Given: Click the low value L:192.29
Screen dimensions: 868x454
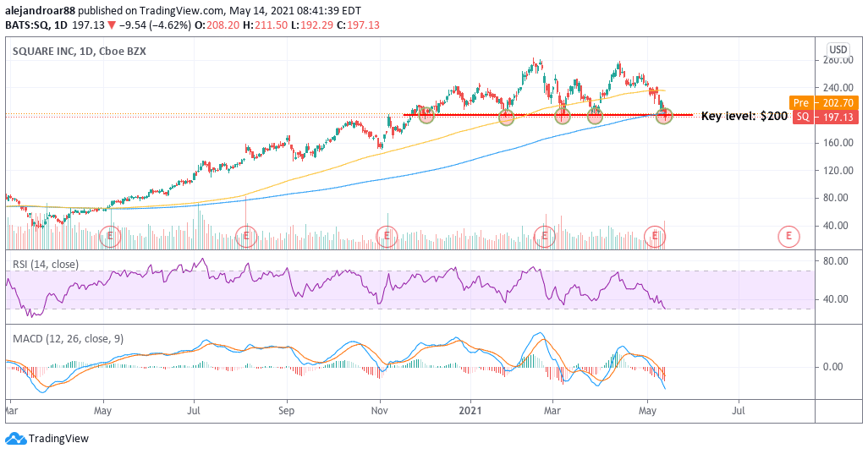Looking at the screenshot, I should [x=311, y=25].
